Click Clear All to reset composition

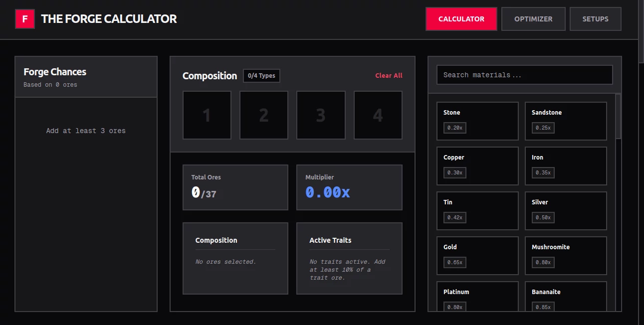(389, 75)
